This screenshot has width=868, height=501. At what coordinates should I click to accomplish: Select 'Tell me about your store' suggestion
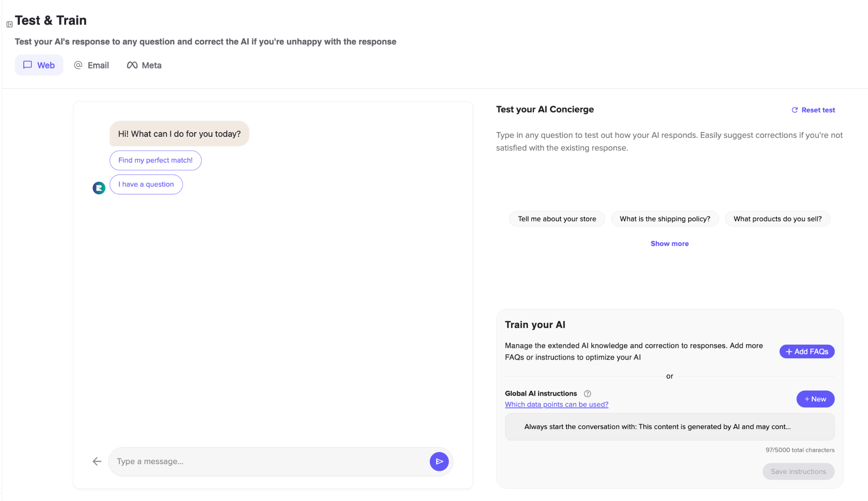(557, 219)
